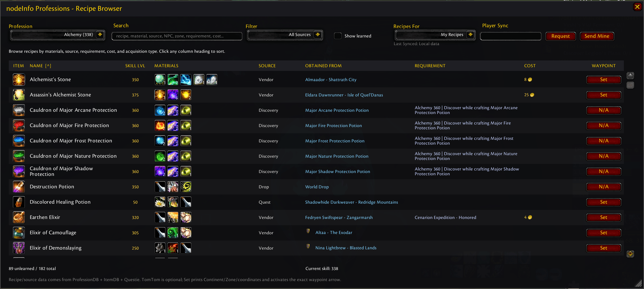Image resolution: width=644 pixels, height=289 pixels.
Task: Click the Player Sync name input field
Action: click(x=511, y=36)
